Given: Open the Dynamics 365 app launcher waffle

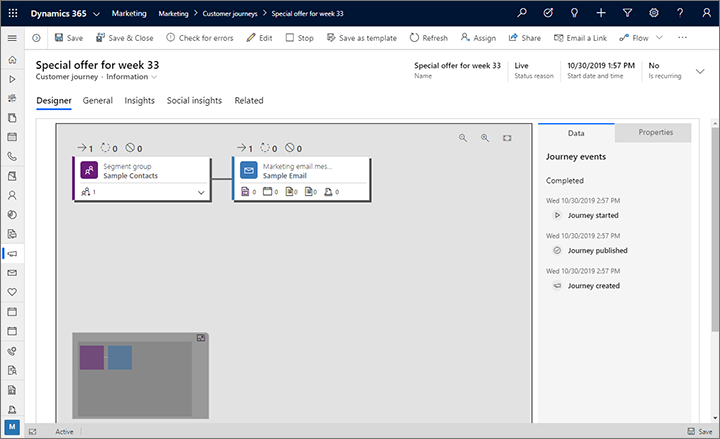Looking at the screenshot, I should (13, 13).
